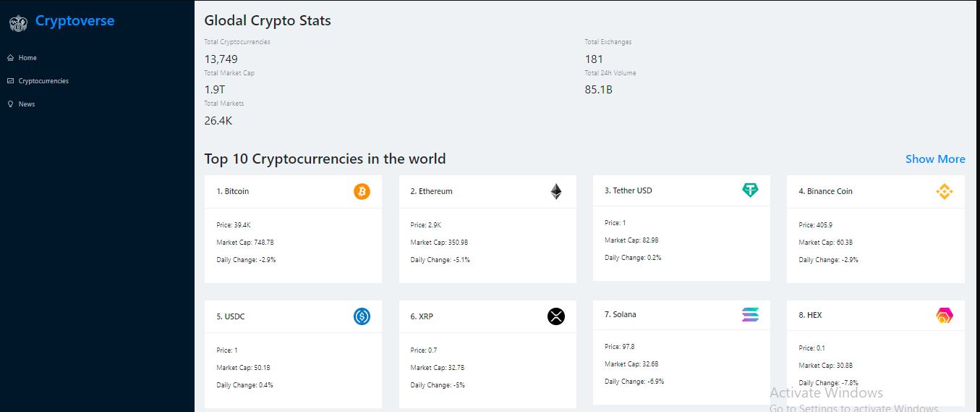Image resolution: width=980 pixels, height=412 pixels.
Task: Click Tether USD Daily Change: 0.2% text
Action: click(x=633, y=258)
